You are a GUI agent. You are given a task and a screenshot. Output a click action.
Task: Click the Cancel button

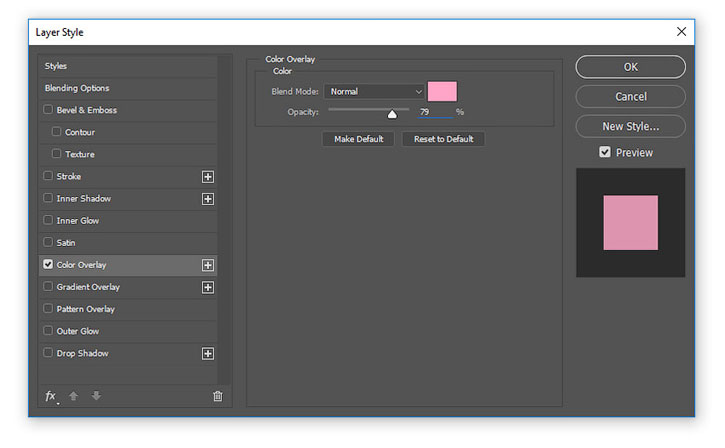tap(631, 97)
